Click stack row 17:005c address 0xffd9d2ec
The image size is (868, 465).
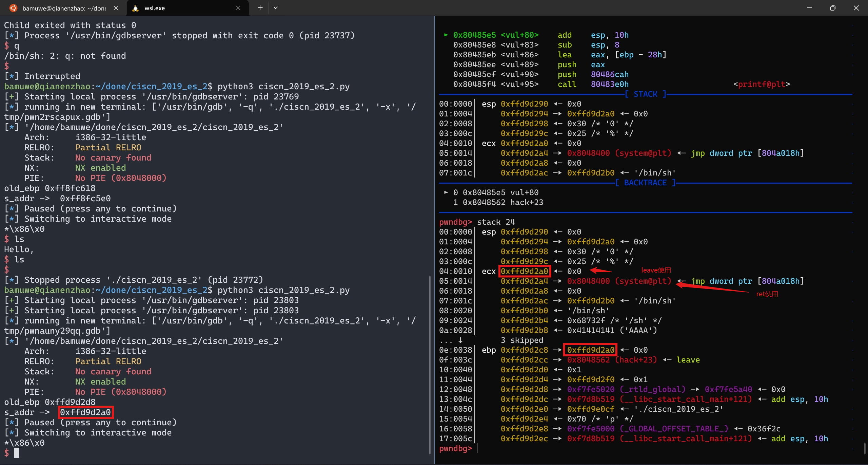tap(524, 439)
